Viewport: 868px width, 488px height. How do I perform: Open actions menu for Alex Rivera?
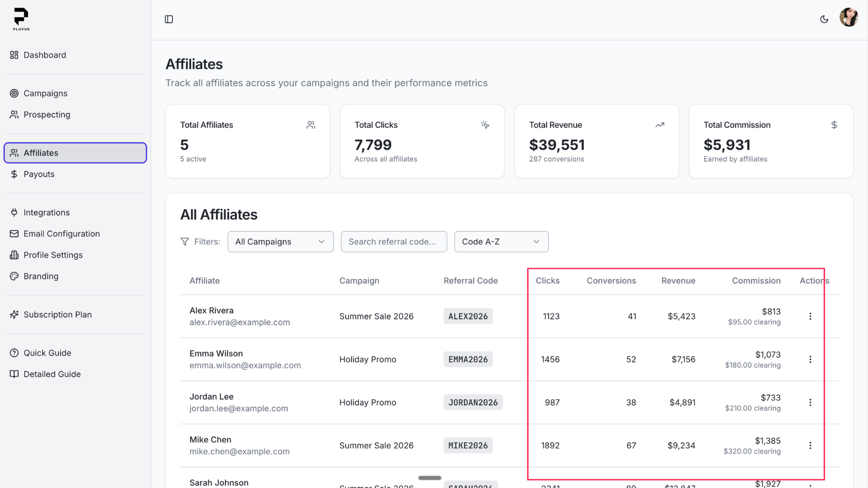[x=810, y=317]
